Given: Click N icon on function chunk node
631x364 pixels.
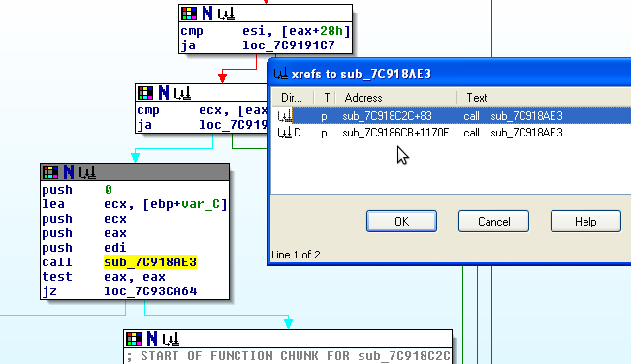Looking at the screenshot, I should (152, 339).
